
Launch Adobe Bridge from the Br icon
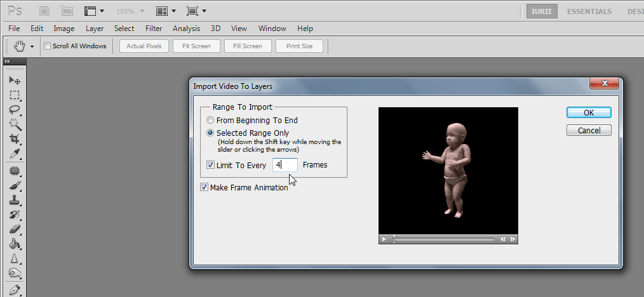44,11
